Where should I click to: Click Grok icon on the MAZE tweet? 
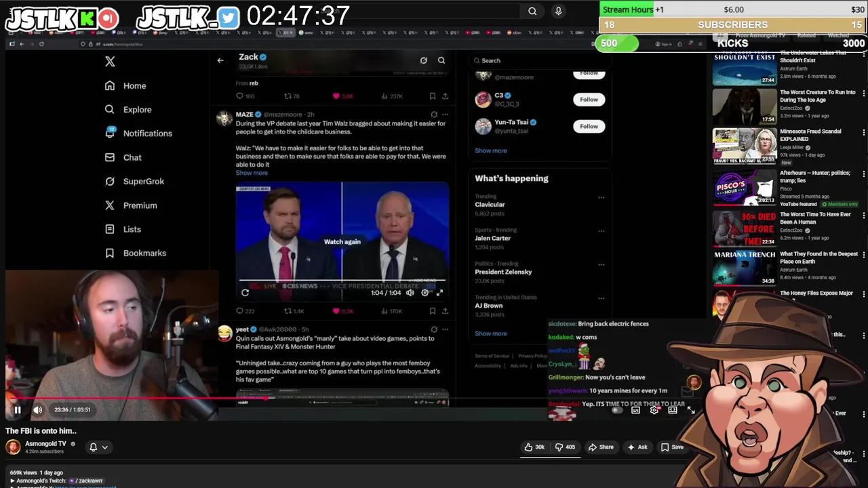pos(434,115)
